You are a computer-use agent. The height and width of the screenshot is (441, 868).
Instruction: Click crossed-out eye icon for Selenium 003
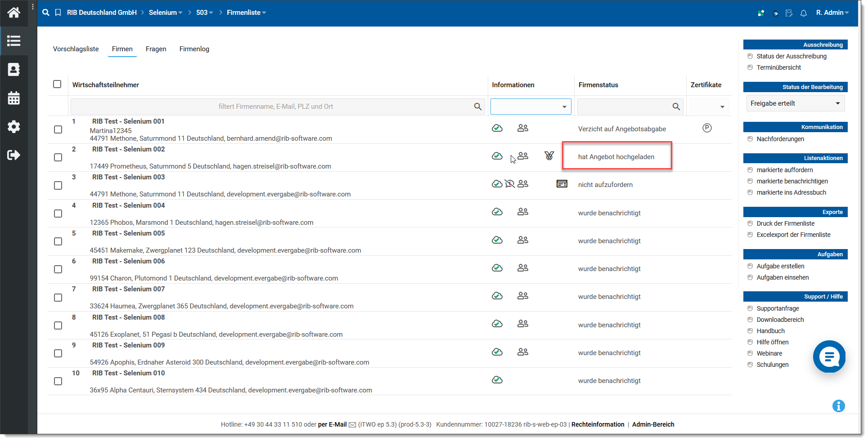(510, 184)
